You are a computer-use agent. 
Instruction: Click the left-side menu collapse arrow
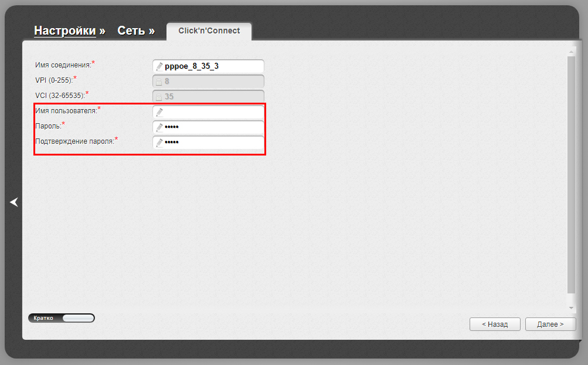[14, 202]
